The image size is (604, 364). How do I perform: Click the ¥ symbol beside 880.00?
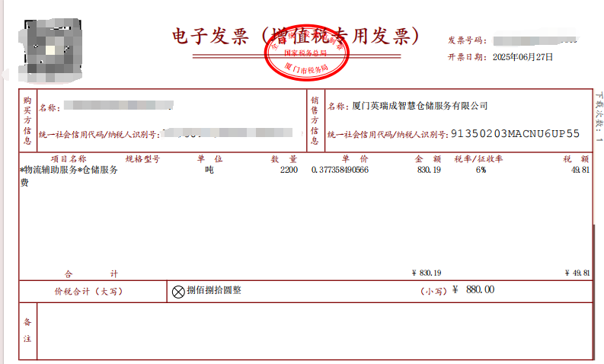click(455, 290)
